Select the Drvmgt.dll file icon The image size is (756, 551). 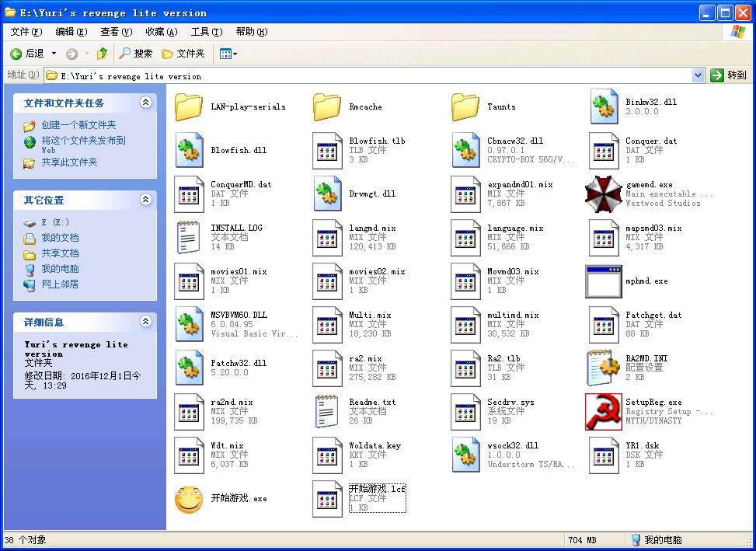(327, 194)
